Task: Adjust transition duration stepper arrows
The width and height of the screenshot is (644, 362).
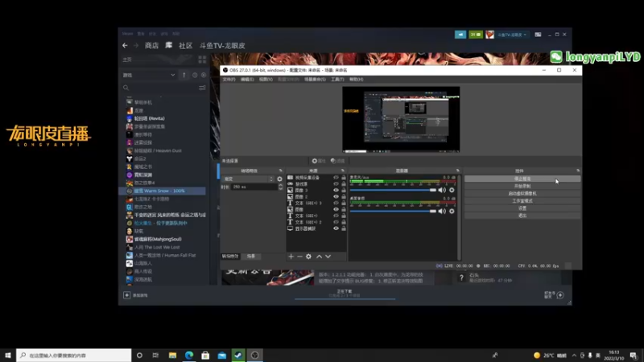Action: [280, 187]
